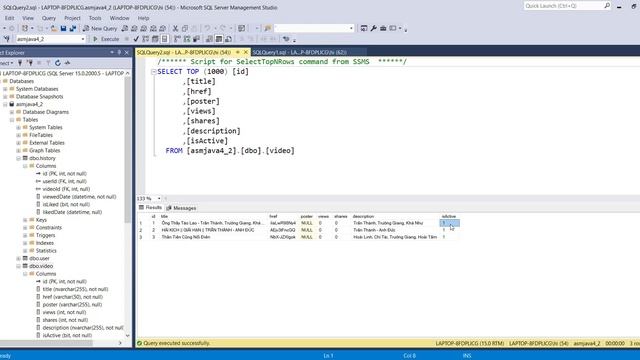This screenshot has height=360, width=640.
Task: Switch to the Messages tab
Action: (x=181, y=208)
